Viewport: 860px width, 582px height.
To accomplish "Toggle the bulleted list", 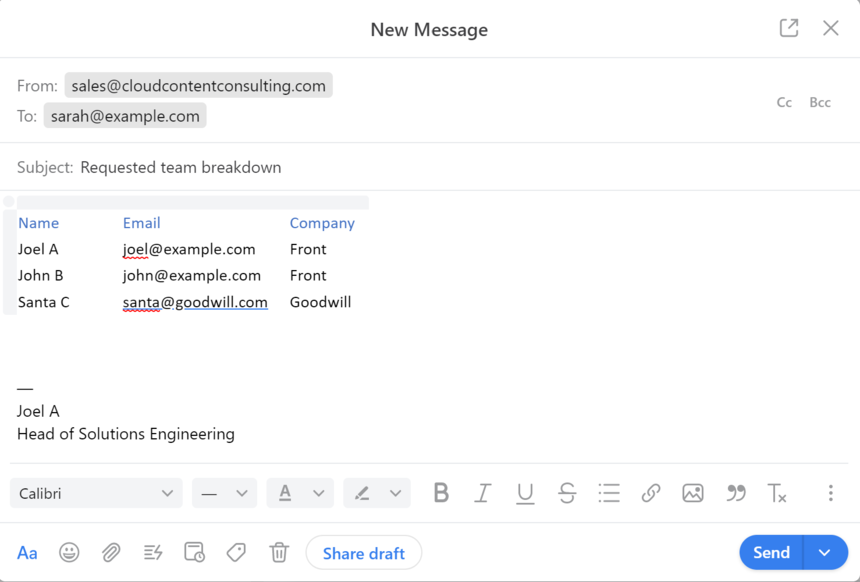I will [609, 493].
